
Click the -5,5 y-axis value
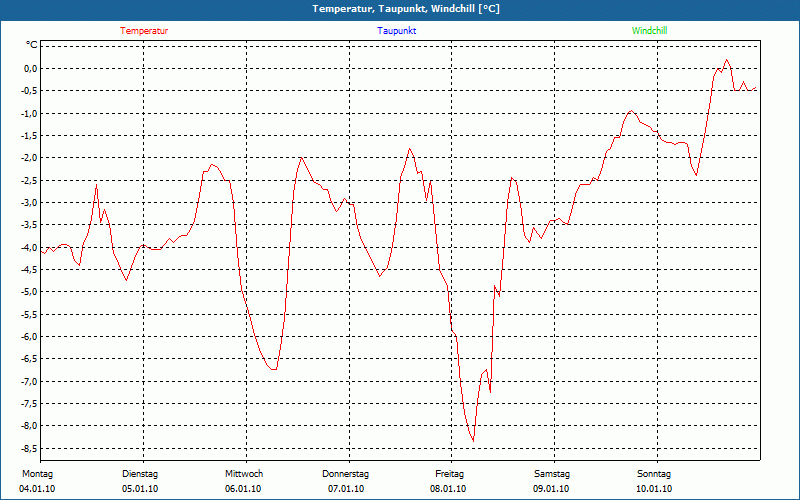(29, 314)
